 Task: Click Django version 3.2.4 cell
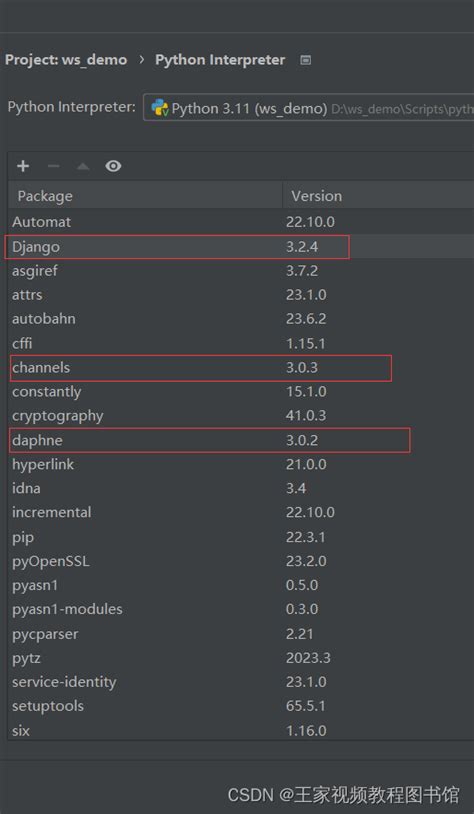pos(302,247)
